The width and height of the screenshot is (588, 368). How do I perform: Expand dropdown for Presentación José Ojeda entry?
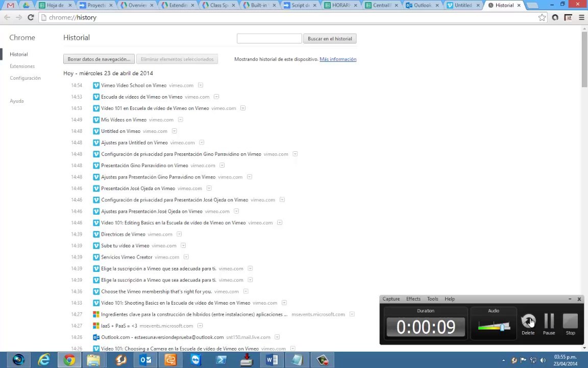tap(209, 188)
